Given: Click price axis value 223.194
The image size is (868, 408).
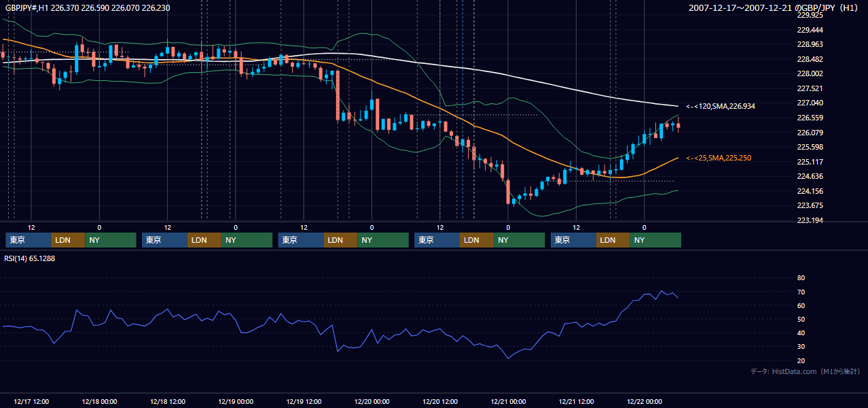Looking at the screenshot, I should [810, 220].
